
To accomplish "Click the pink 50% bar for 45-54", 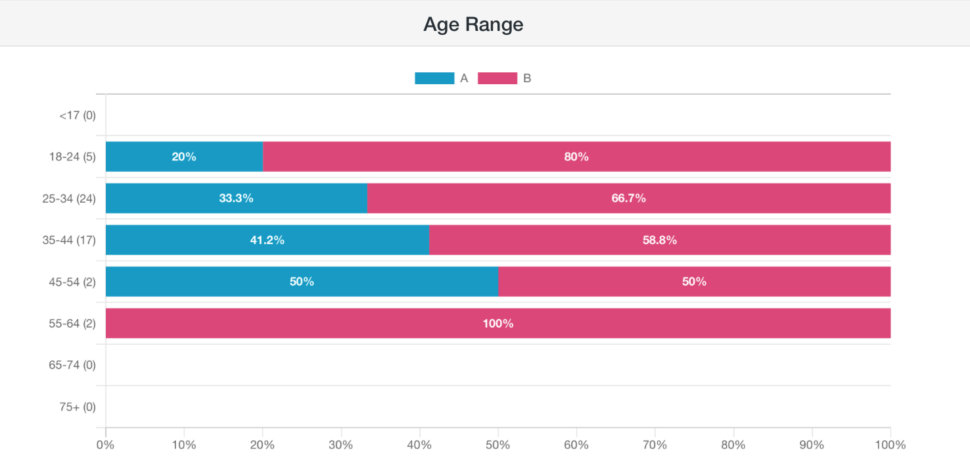I will point(694,281).
